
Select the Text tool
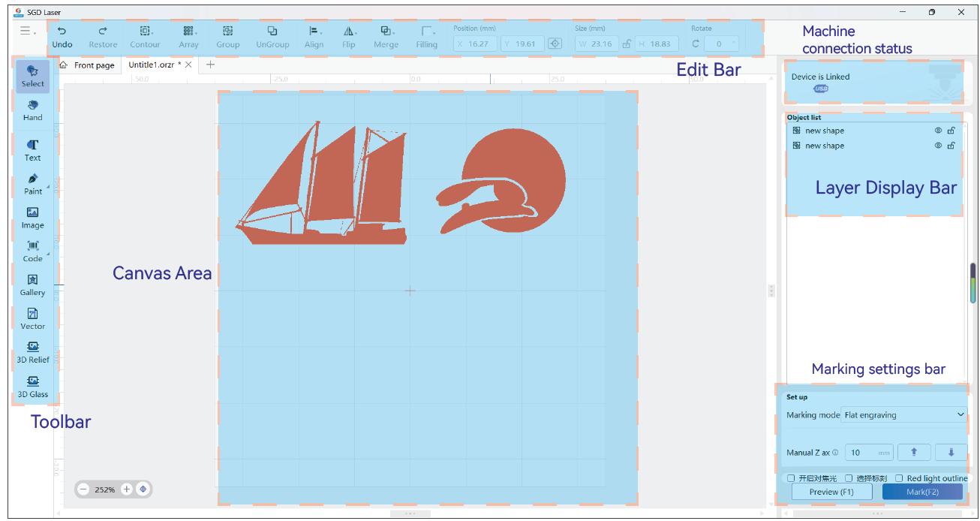click(32, 149)
